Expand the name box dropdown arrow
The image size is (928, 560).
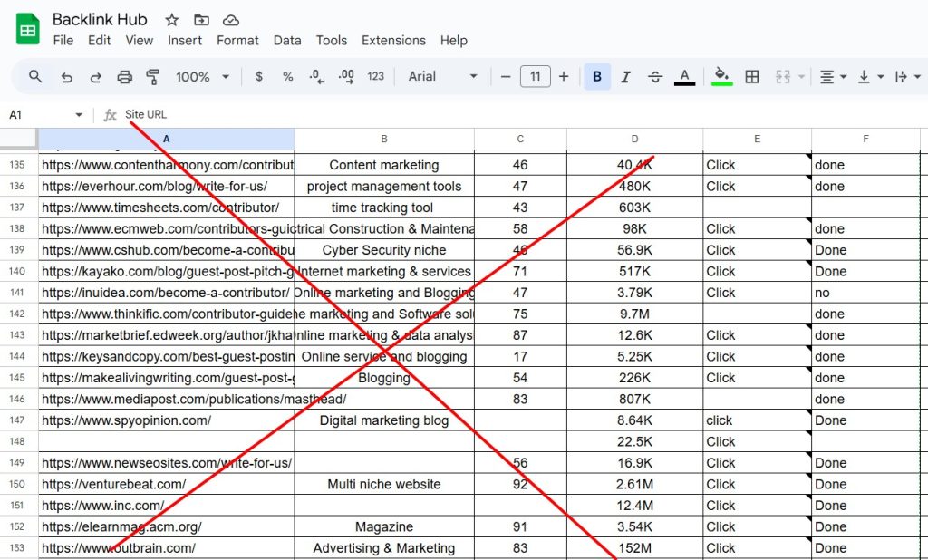[x=79, y=115]
